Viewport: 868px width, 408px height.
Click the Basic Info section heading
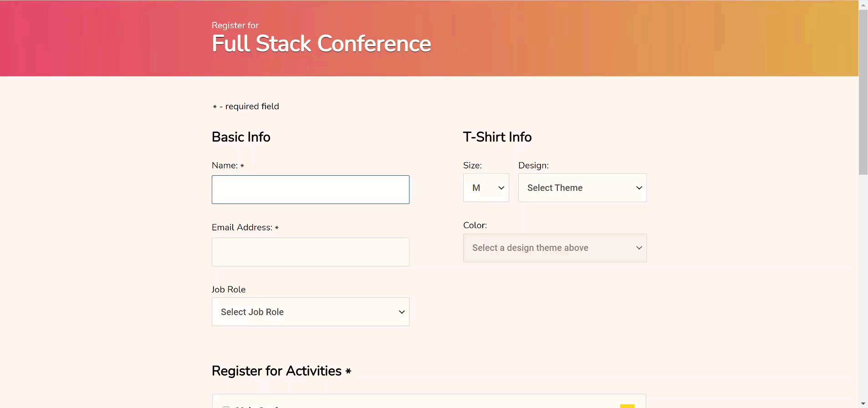point(241,137)
